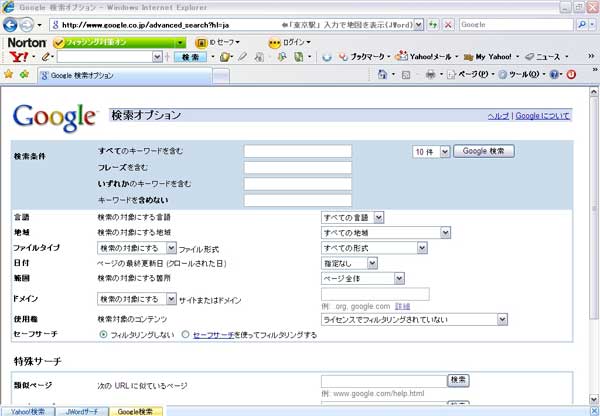Image resolution: width=600 pixels, height=416 pixels.
Task: Select the セーフサーチ filtering radio button
Action: pyautogui.click(x=185, y=334)
